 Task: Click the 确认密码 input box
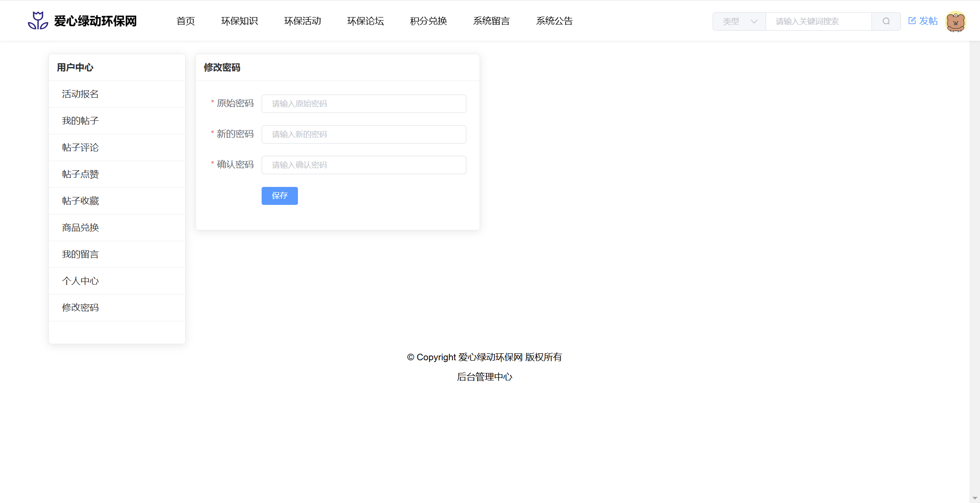364,165
